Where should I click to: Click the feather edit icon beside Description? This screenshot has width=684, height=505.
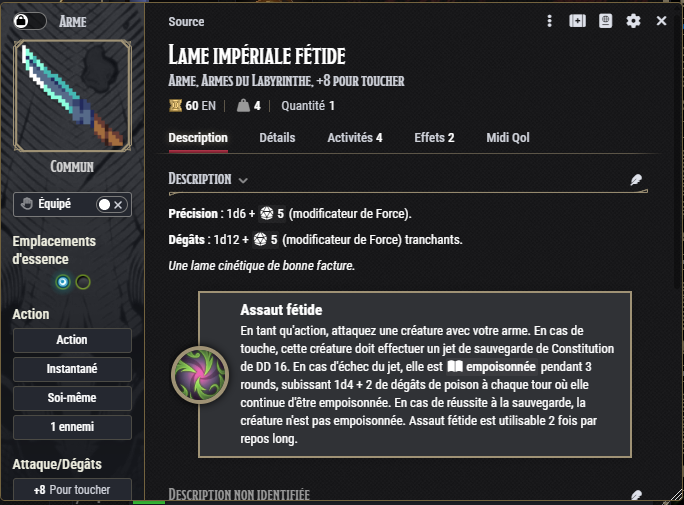pos(636,180)
